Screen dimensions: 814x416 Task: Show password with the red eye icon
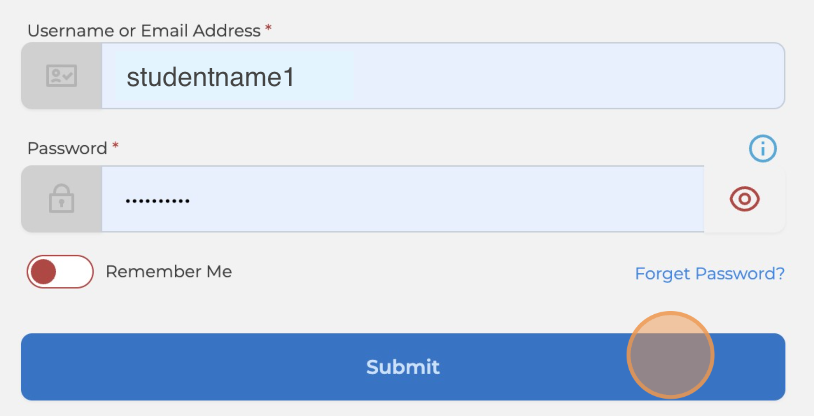click(x=745, y=199)
